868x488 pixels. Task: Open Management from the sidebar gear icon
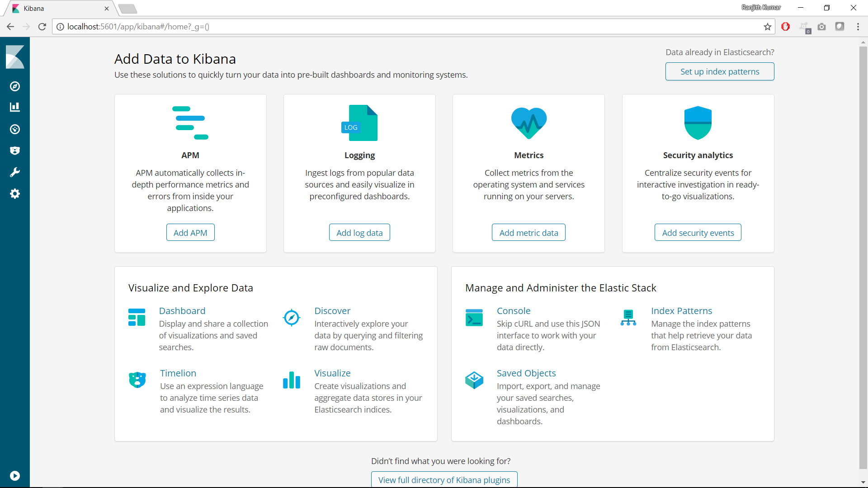pyautogui.click(x=15, y=194)
